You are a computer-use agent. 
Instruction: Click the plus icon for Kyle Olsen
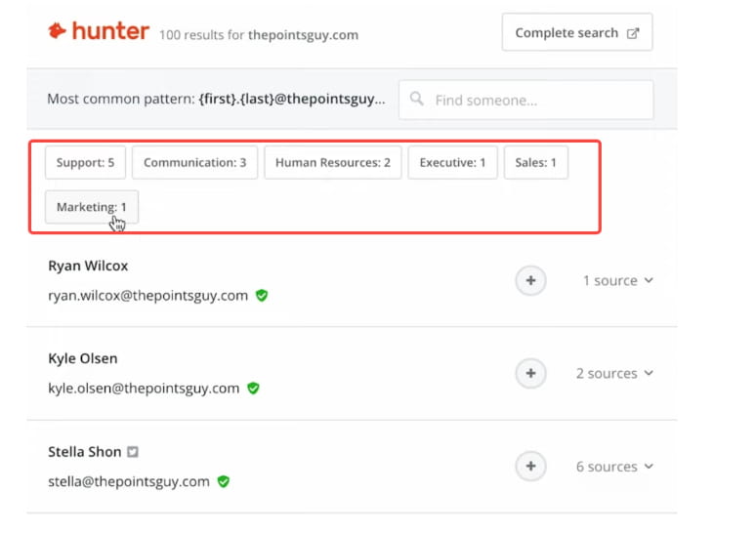click(x=530, y=374)
